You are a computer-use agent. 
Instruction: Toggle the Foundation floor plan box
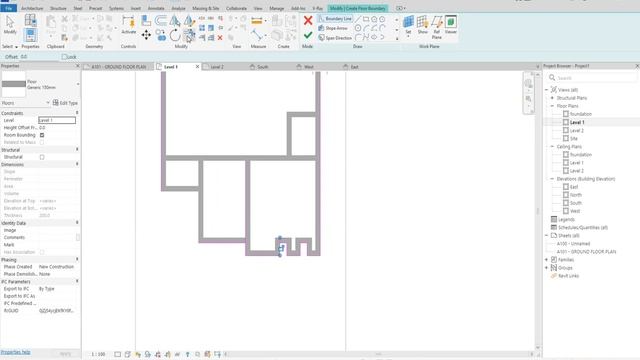(566, 114)
